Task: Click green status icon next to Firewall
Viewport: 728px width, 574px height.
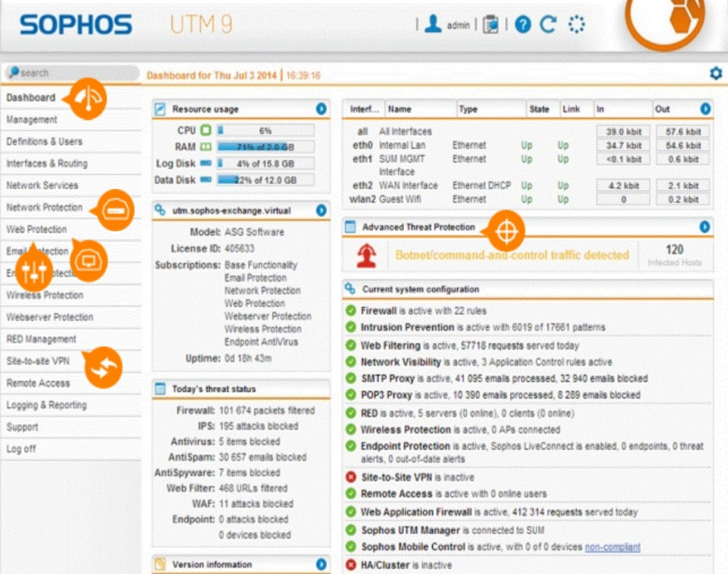Action: pyautogui.click(x=351, y=310)
